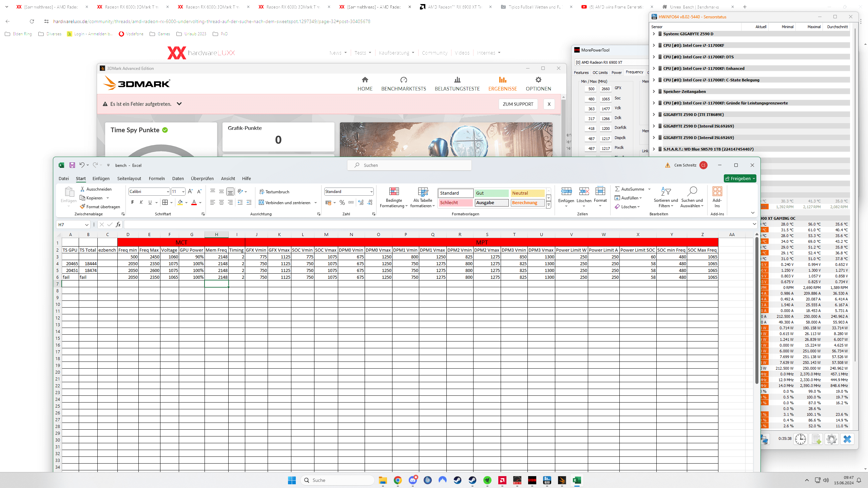Screen dimensions: 868x488
Task: Apply the Schlecht cell style
Action: [456, 202]
